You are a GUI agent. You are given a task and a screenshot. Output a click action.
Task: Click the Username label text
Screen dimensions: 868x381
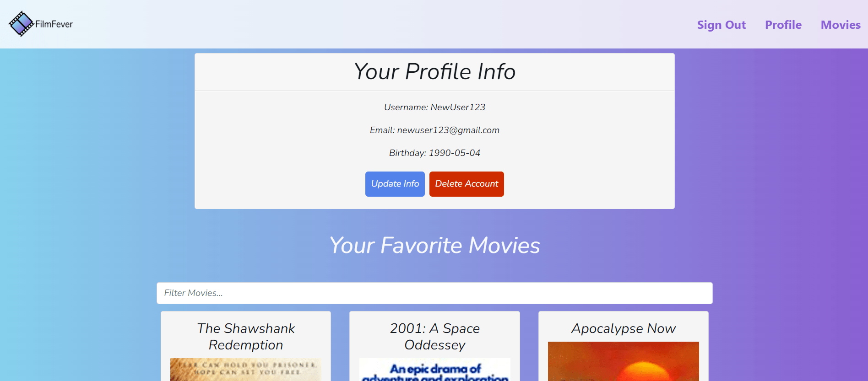[406, 107]
